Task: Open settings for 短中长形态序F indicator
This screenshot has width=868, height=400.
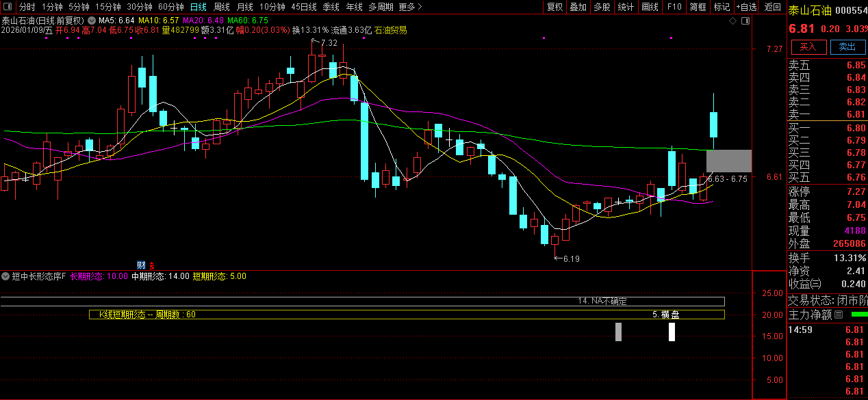Action: [5, 276]
